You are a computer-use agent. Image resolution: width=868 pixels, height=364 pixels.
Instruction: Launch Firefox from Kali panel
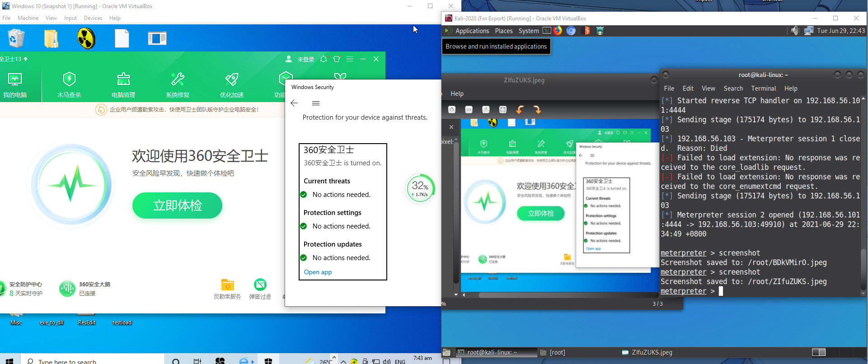pyautogui.click(x=558, y=31)
